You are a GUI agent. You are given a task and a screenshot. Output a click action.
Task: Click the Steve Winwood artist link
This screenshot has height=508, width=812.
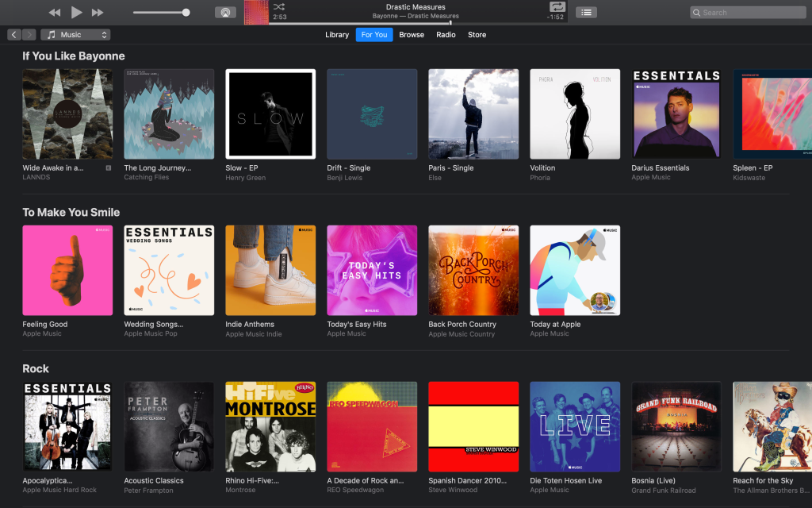pyautogui.click(x=453, y=490)
